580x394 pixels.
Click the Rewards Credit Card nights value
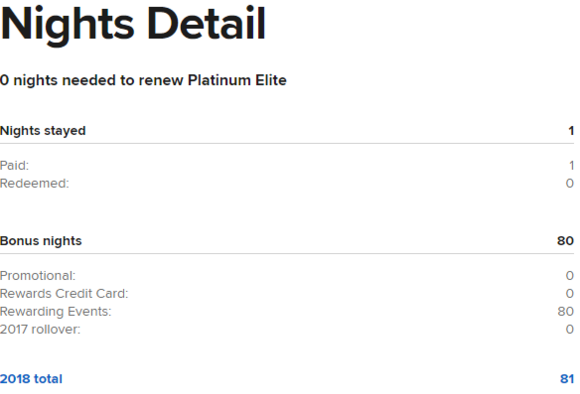(x=570, y=294)
